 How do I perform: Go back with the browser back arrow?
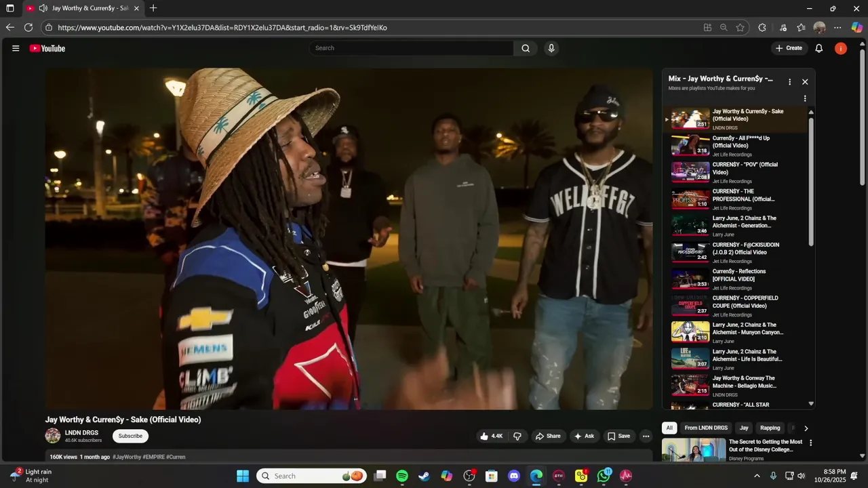[9, 28]
